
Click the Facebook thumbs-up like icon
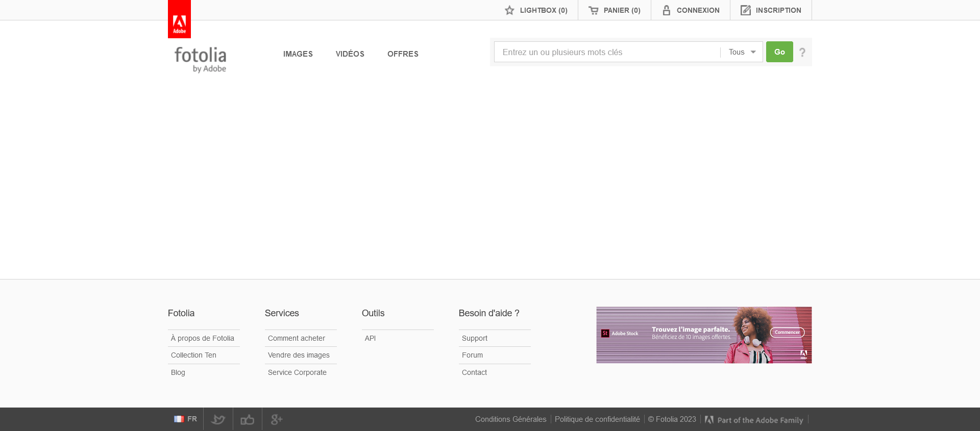coord(248,419)
